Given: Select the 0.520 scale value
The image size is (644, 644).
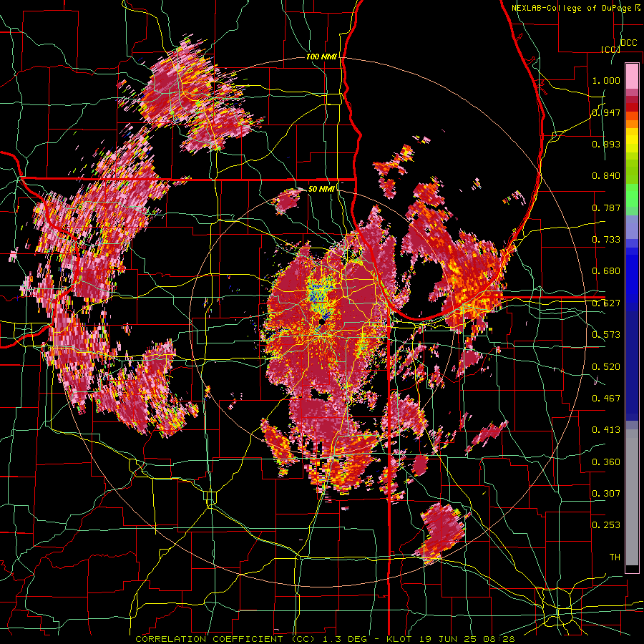Looking at the screenshot, I should 606,367.
